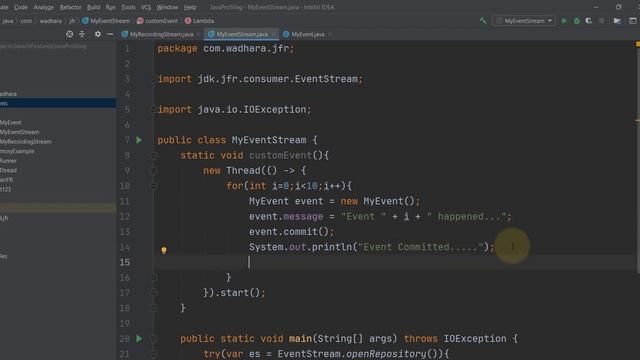Click the Search Everywhere window icon
This screenshot has height=360, width=640.
click(632, 20)
